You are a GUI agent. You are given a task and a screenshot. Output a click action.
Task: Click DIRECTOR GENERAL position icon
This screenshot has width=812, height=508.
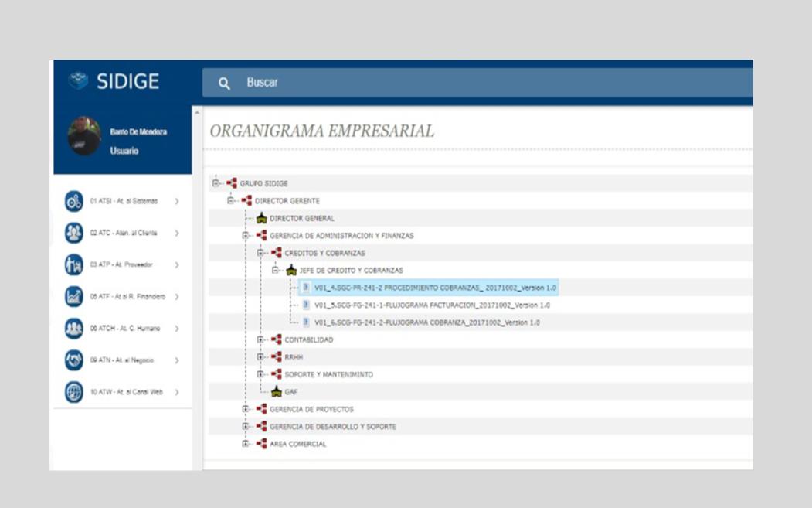(261, 218)
